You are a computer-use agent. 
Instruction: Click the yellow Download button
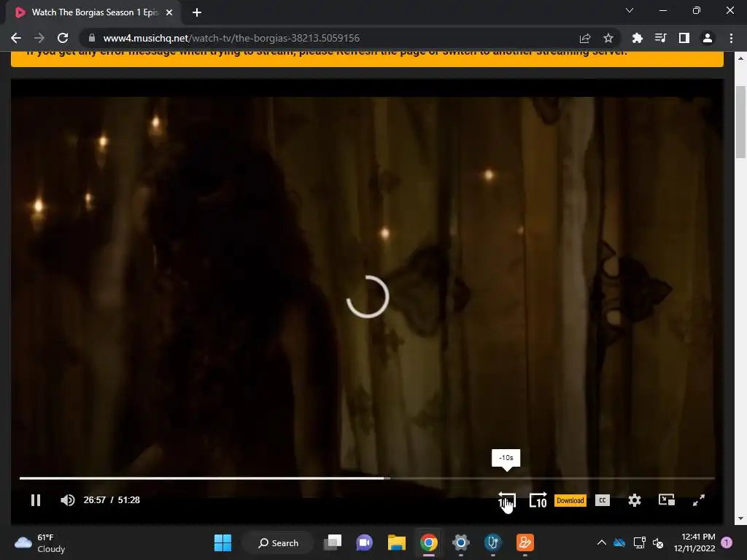pos(570,500)
